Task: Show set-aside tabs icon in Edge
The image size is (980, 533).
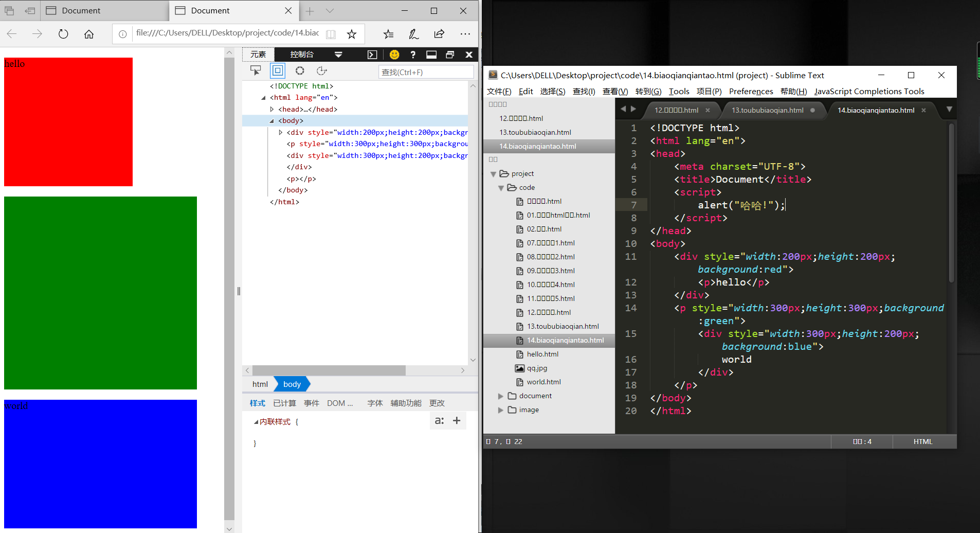Action: pyautogui.click(x=9, y=11)
